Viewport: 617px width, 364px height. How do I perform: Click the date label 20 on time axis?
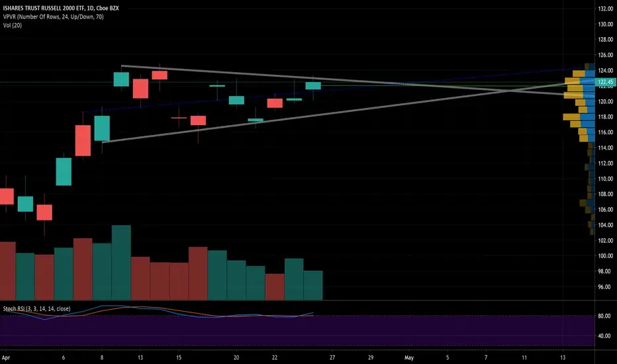[236, 357]
